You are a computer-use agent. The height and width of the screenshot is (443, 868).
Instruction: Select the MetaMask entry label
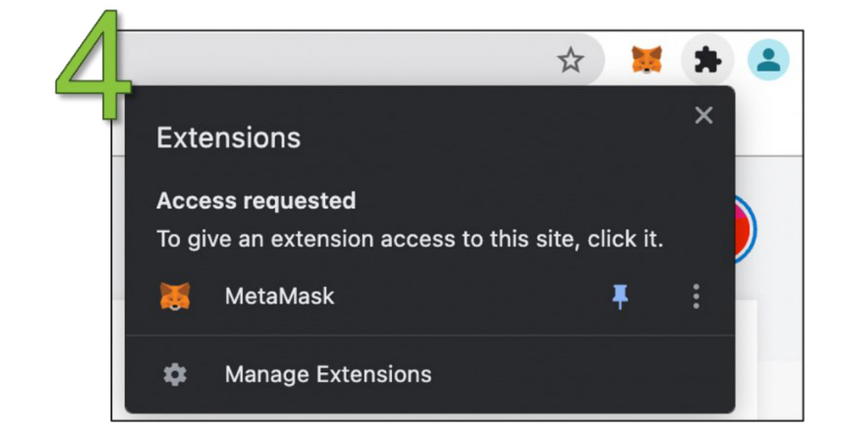pyautogui.click(x=279, y=296)
